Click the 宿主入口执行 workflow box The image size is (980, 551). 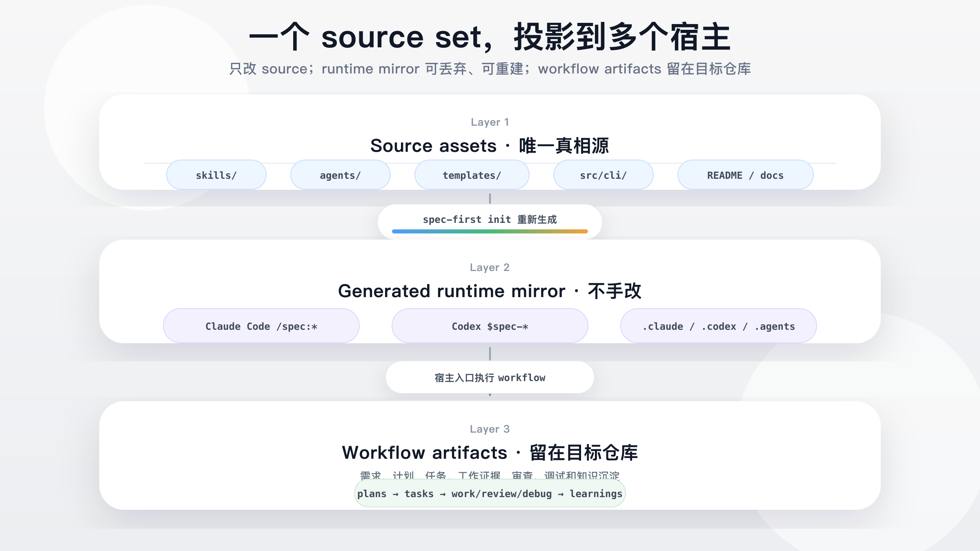(x=490, y=377)
